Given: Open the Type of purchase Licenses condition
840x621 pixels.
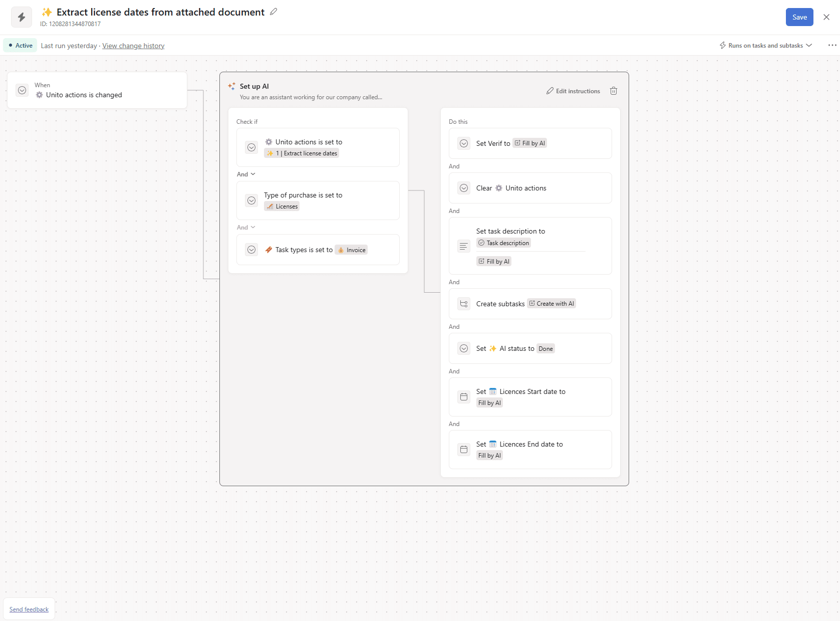Looking at the screenshot, I should coord(318,200).
